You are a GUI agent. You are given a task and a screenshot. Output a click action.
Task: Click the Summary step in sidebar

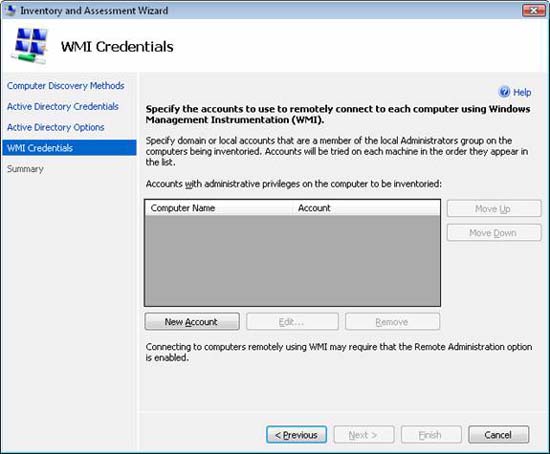25,169
